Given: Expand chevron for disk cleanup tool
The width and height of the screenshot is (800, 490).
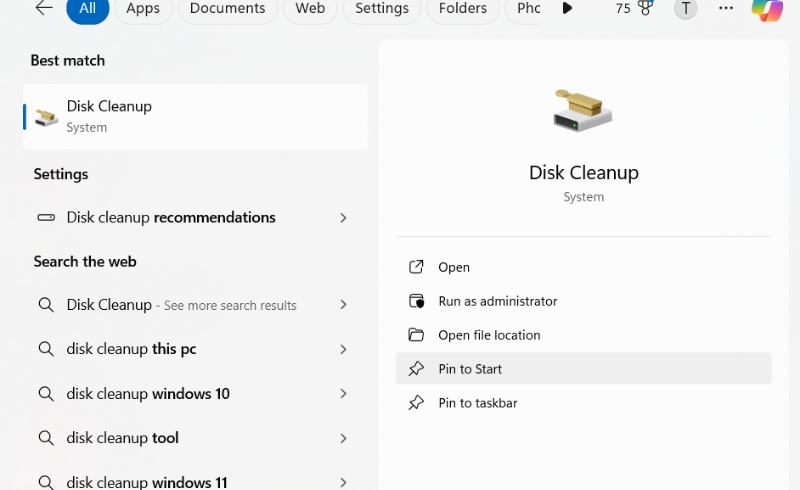Looking at the screenshot, I should (x=343, y=438).
